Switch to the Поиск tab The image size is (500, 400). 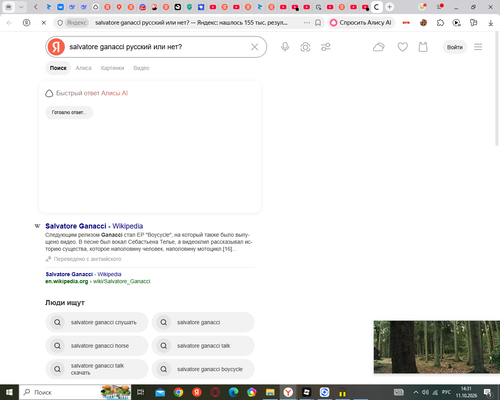(58, 68)
